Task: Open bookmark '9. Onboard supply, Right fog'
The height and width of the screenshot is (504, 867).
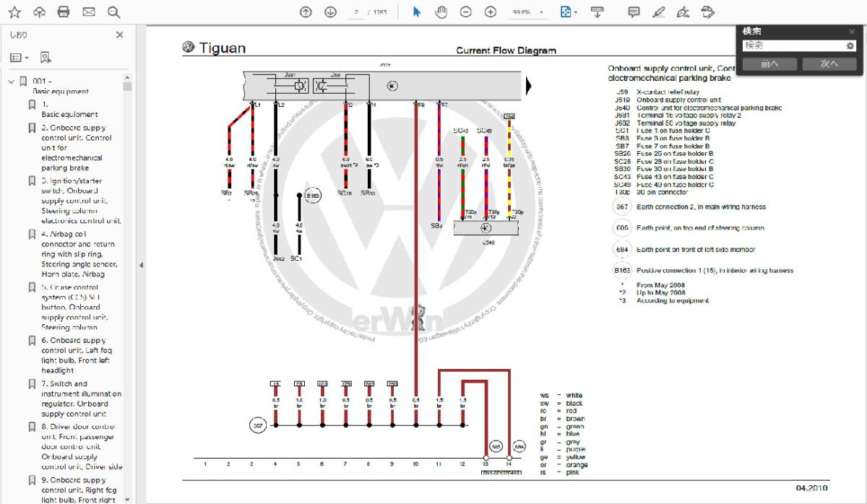Action: pos(77,490)
